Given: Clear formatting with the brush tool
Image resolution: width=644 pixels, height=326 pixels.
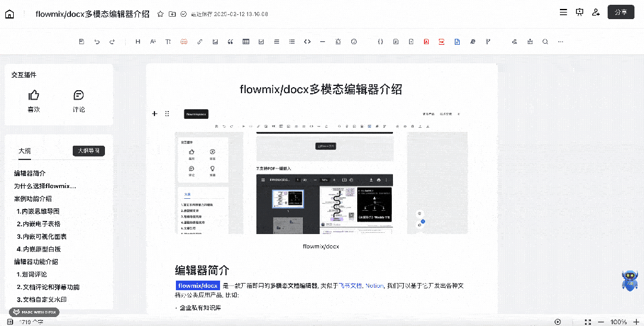Looking at the screenshot, I should [530, 42].
